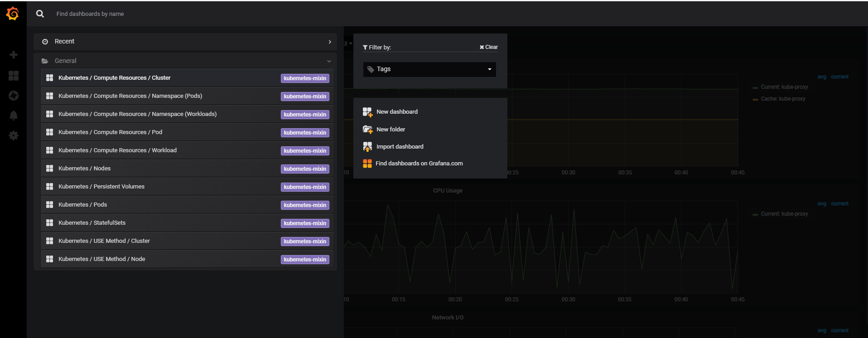Open the Dashboards grid icon in sidebar
Screen dimensions: 868x338
[x=14, y=76]
